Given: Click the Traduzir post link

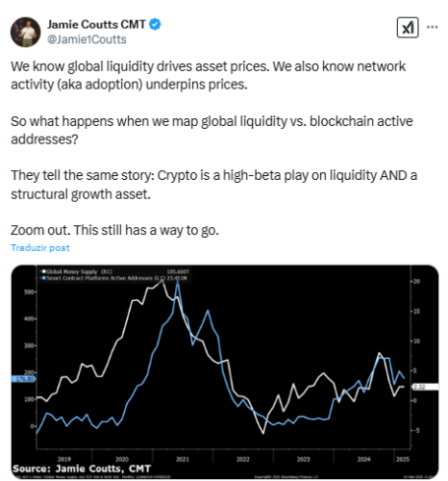Looking at the screenshot, I should pyautogui.click(x=40, y=248).
